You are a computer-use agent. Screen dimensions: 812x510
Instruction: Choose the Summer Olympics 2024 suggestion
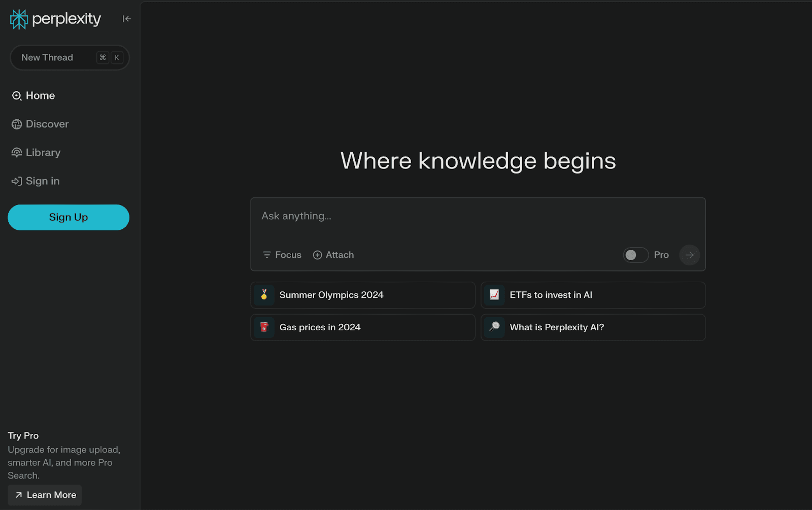tap(363, 295)
